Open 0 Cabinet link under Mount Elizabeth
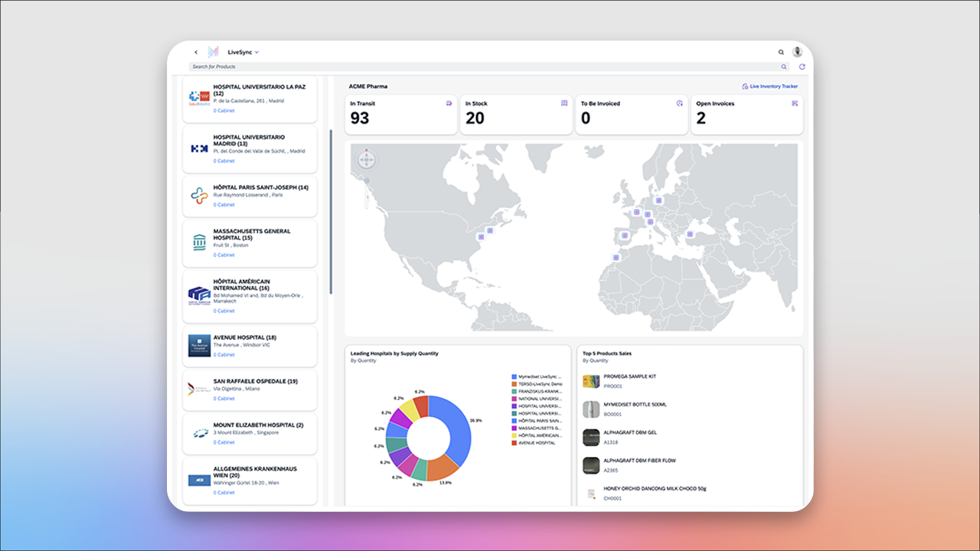 click(x=224, y=442)
